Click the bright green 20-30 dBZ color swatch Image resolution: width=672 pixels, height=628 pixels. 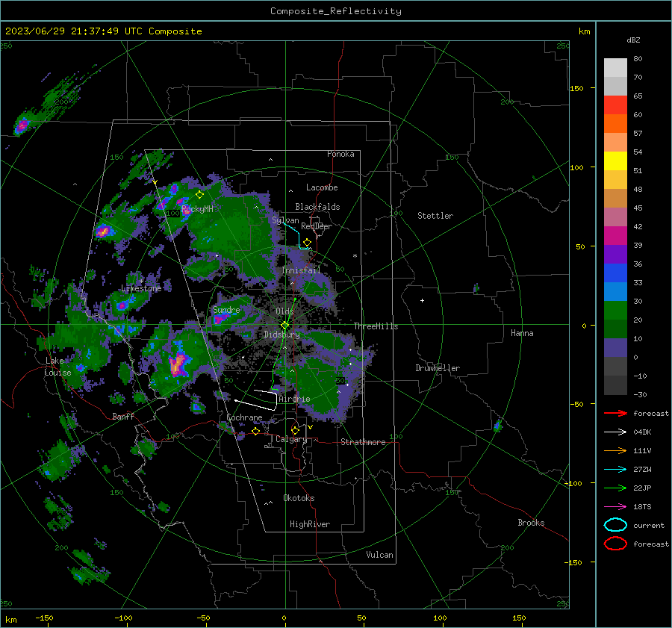[615, 311]
